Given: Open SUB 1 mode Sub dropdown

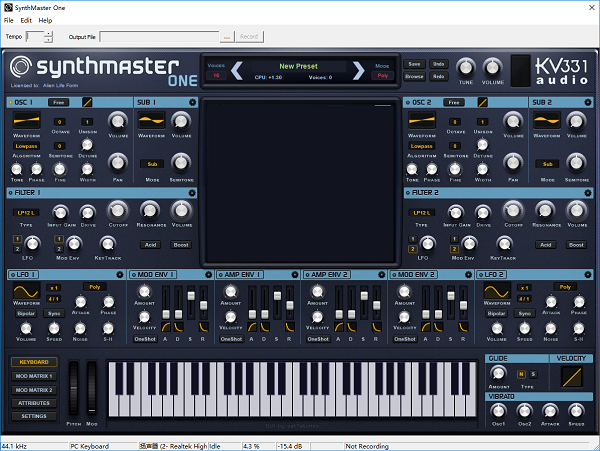Looking at the screenshot, I should 152,164.
